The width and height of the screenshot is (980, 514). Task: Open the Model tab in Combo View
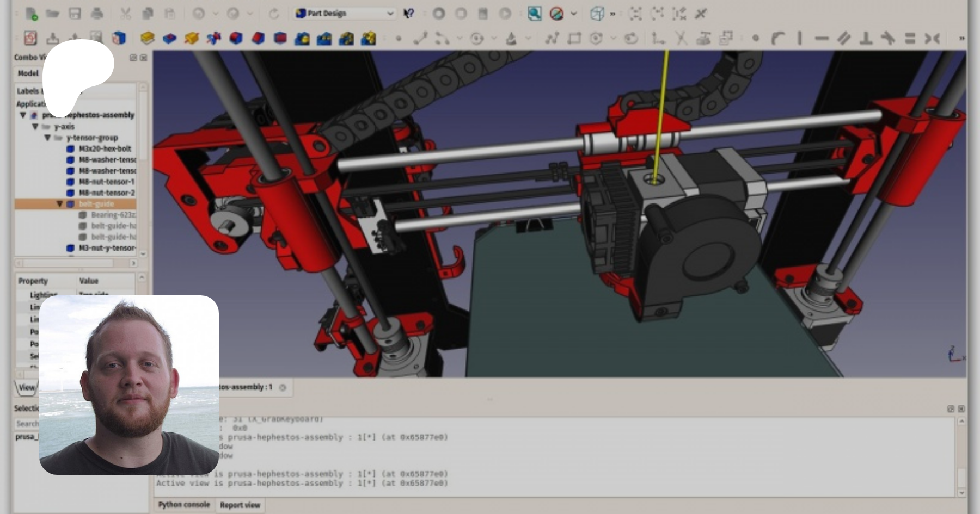(28, 73)
